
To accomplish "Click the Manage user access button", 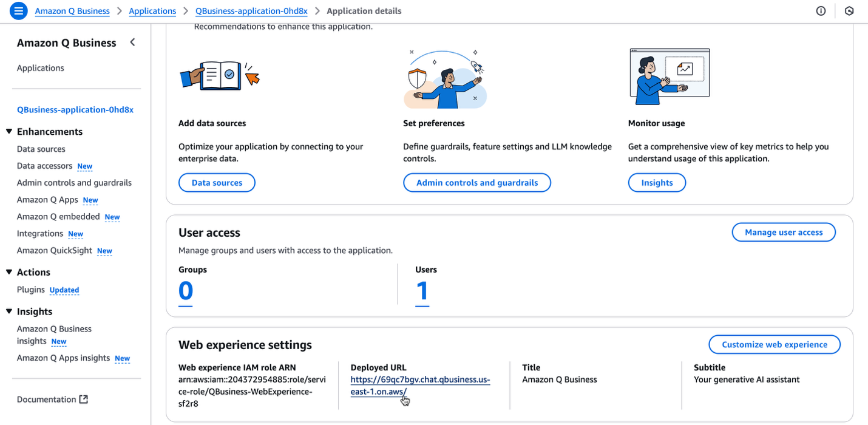I will point(783,233).
